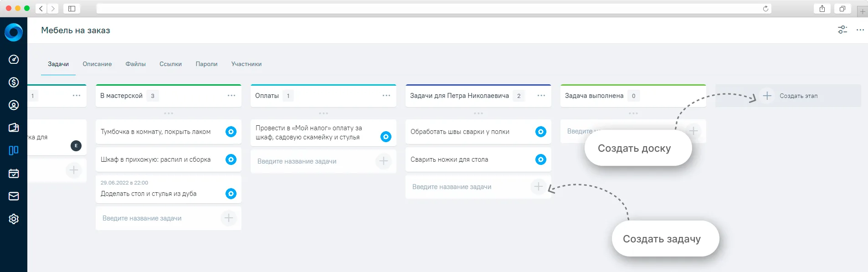Switch to the 'Задачи' tab

58,64
